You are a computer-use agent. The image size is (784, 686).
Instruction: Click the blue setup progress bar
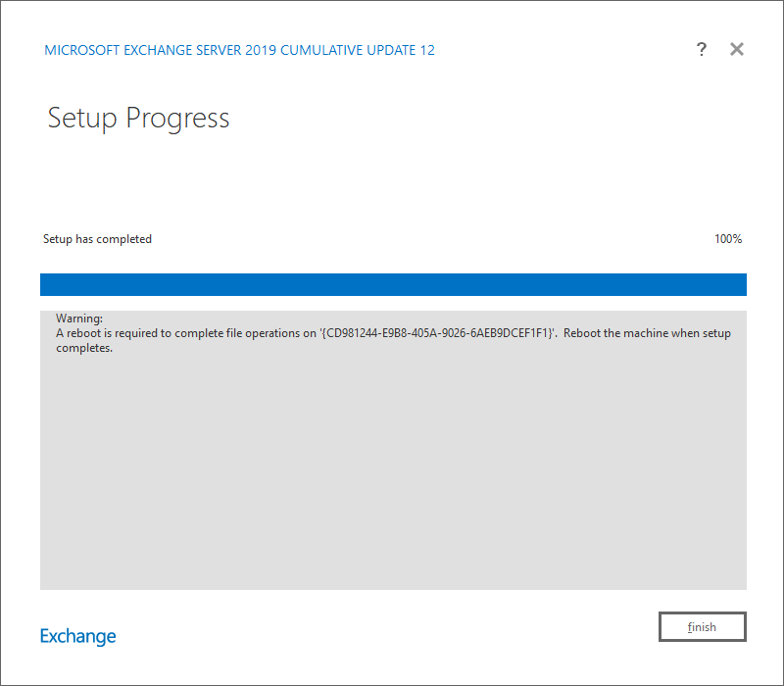pos(393,284)
